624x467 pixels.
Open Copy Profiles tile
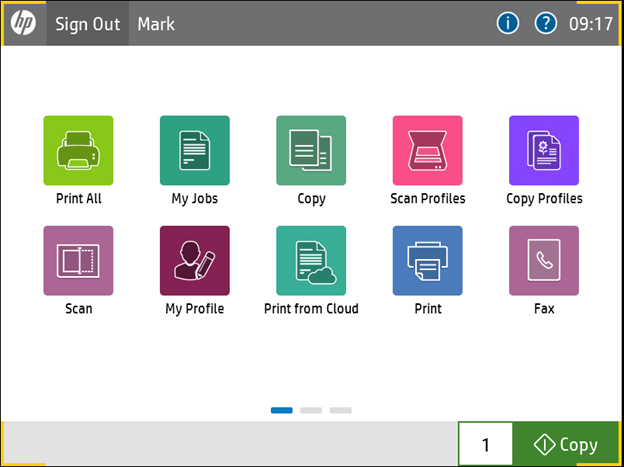click(543, 151)
